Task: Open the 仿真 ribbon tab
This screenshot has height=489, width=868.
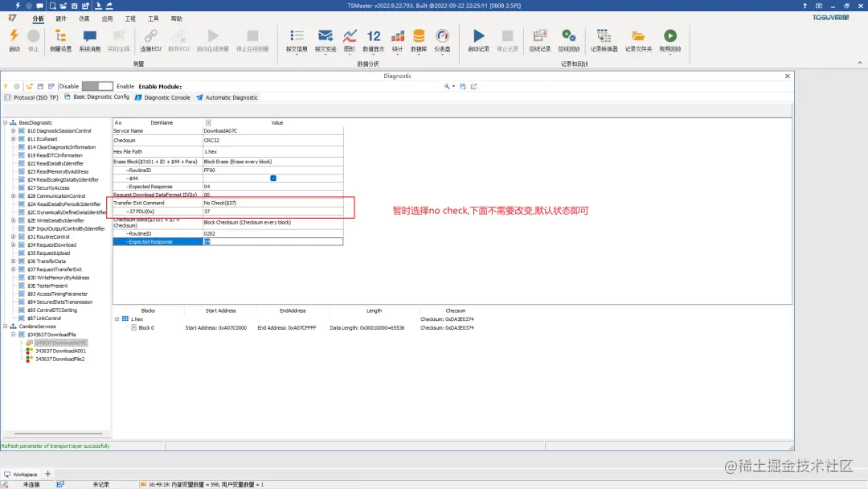Action: pyautogui.click(x=84, y=18)
